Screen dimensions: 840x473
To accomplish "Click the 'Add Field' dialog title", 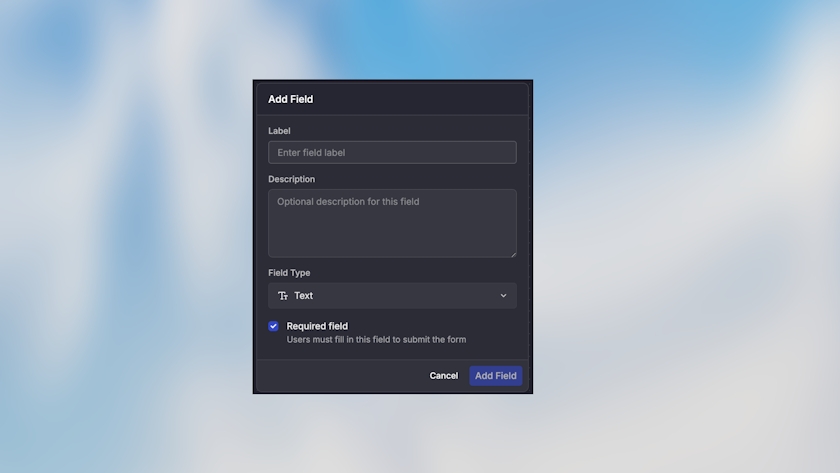I will click(x=290, y=99).
